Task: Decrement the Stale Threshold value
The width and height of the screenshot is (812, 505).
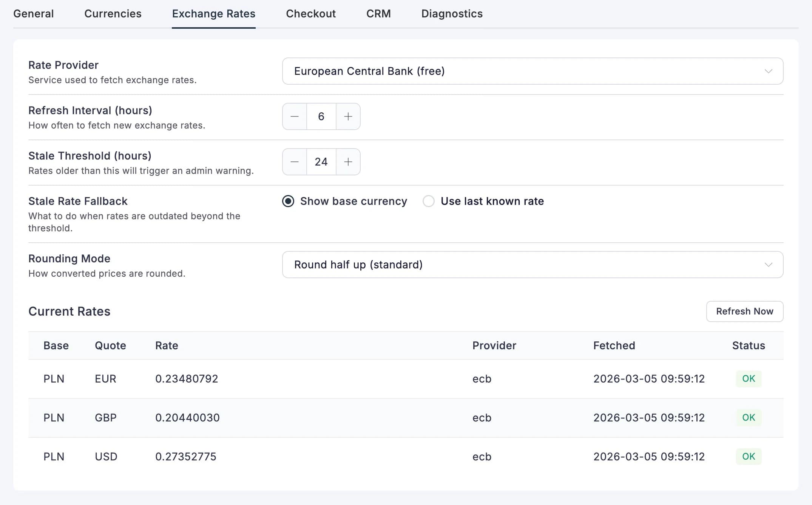Action: pos(295,162)
